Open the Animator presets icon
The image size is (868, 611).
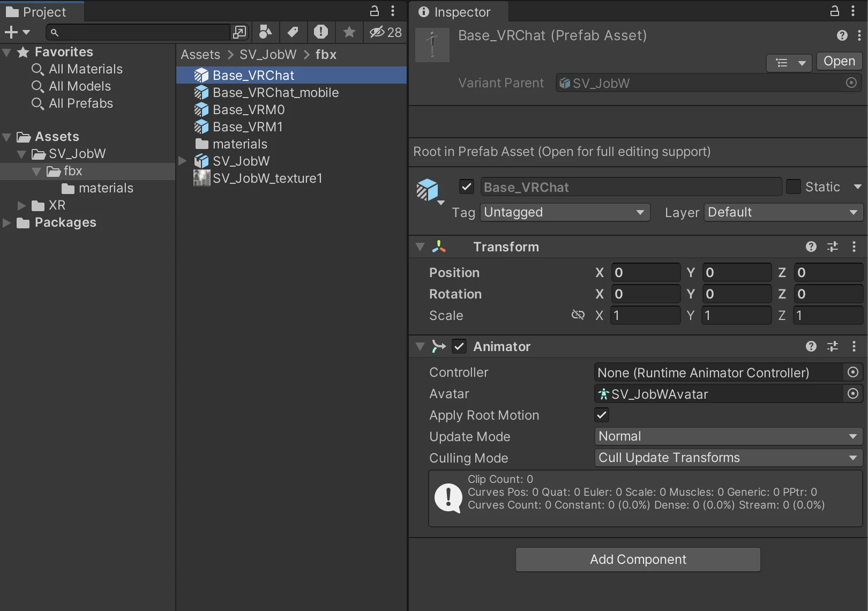833,346
